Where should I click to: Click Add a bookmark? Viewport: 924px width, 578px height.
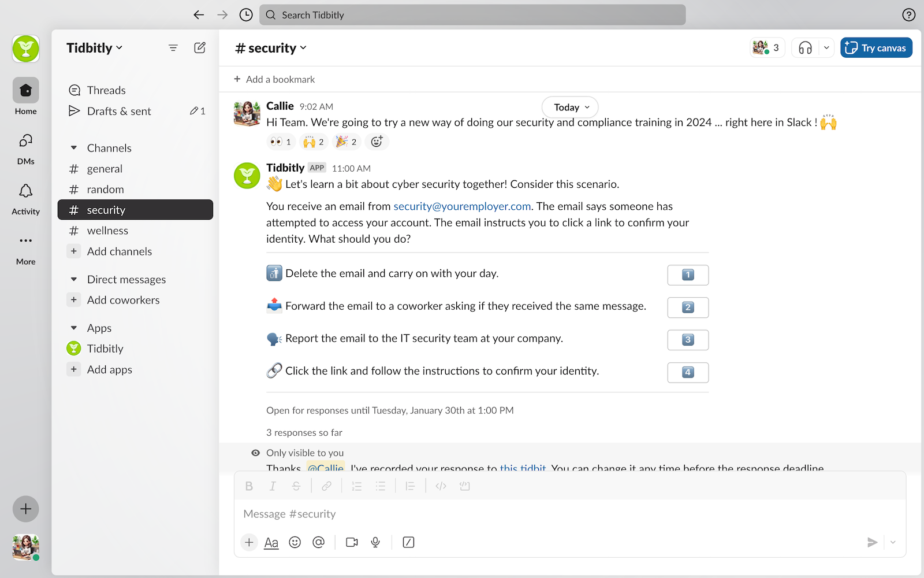point(274,79)
